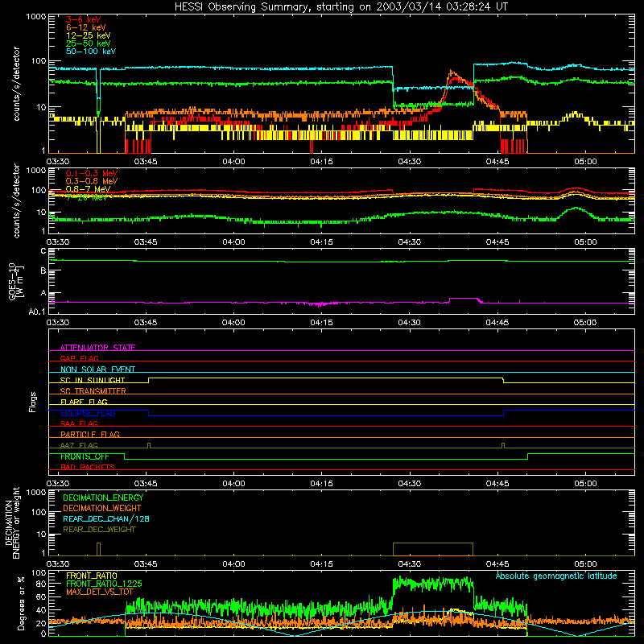
Task: Click the 04:30 tick label under decimation plot
Action: [x=410, y=564]
